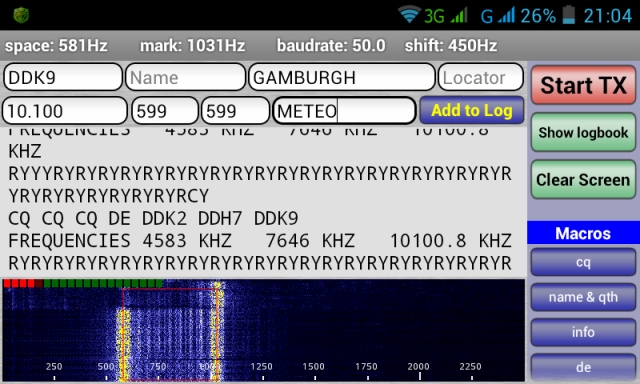Tap the mark: 1031Hz readout
The image size is (640, 384).
(x=193, y=46)
